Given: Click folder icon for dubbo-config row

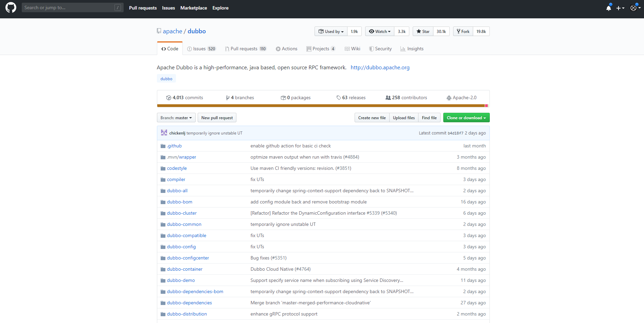Looking at the screenshot, I should pos(163,247).
